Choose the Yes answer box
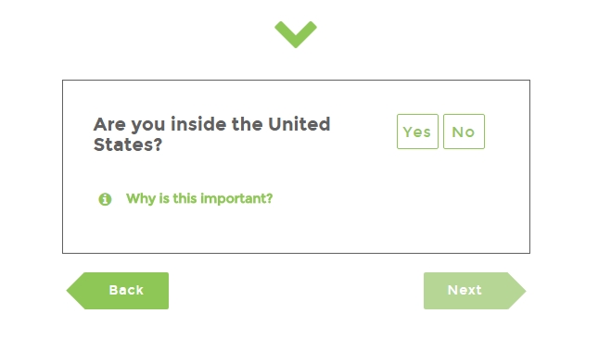Screen dimensions: 611x364 pyautogui.click(x=417, y=132)
